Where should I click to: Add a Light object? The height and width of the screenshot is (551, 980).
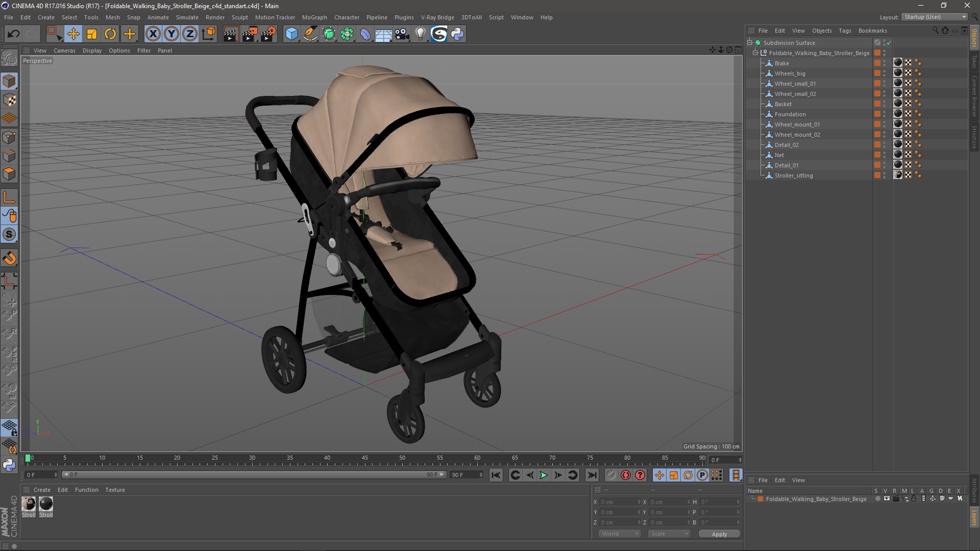pyautogui.click(x=420, y=34)
